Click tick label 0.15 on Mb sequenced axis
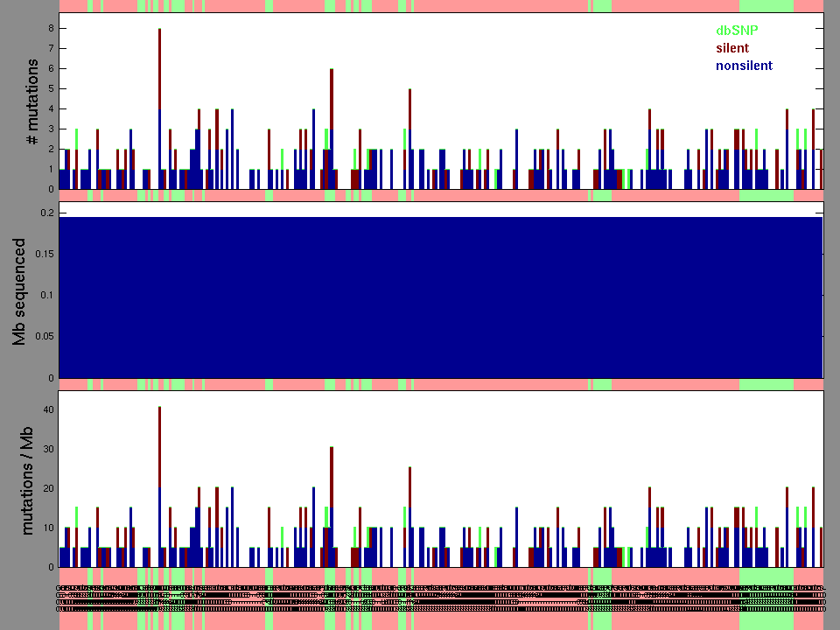This screenshot has height=630, width=840. coord(43,254)
